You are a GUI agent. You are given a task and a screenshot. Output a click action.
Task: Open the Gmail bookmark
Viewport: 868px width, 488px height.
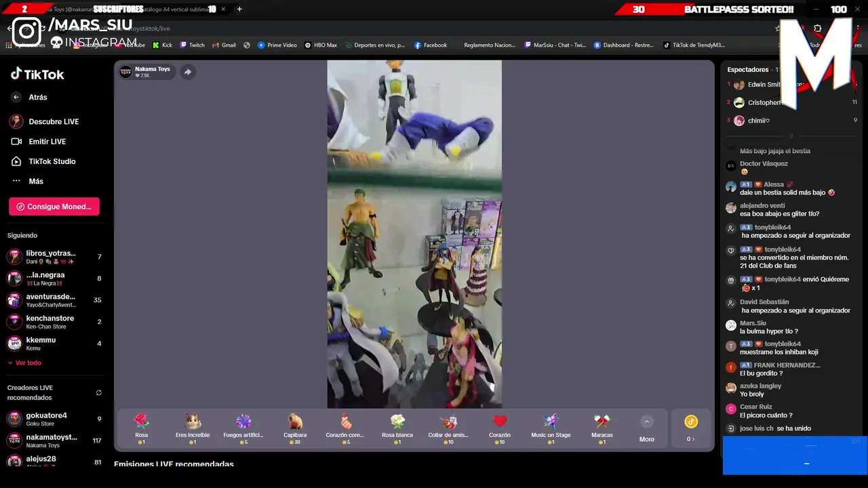[x=224, y=45]
